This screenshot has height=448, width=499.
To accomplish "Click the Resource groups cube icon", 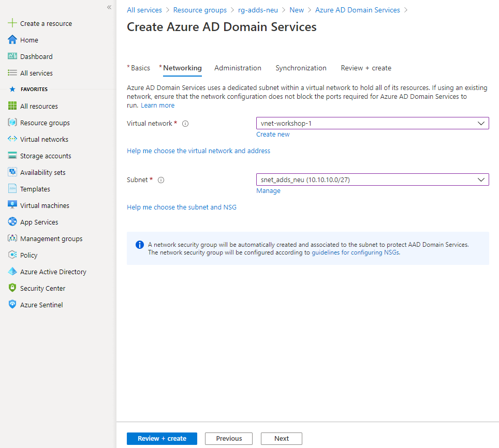I will [x=12, y=123].
